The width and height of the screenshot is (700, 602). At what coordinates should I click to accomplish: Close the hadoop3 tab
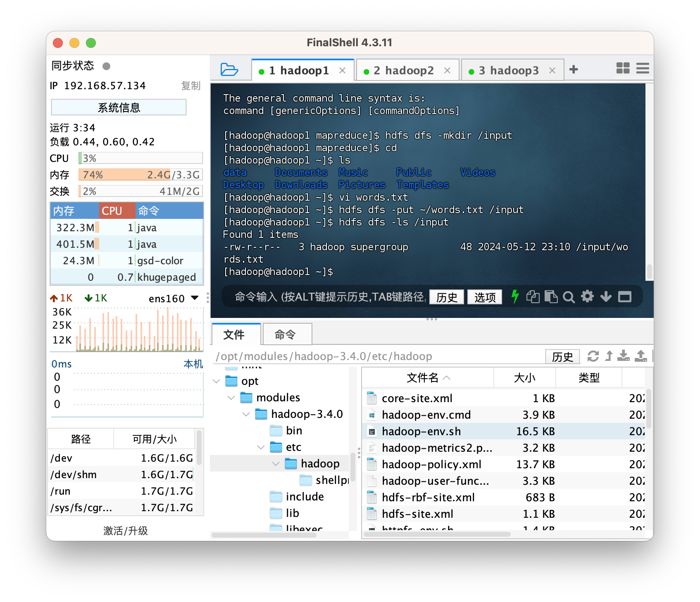(552, 71)
